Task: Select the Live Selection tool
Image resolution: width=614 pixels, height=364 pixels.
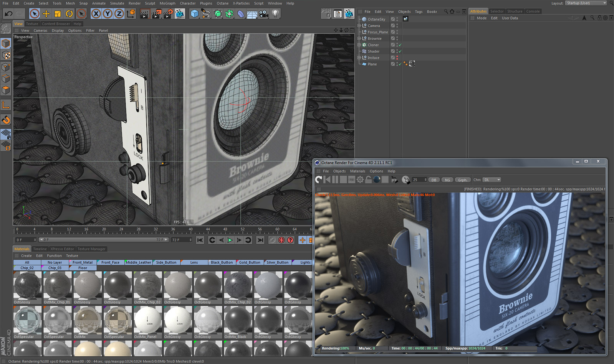Action: click(34, 14)
